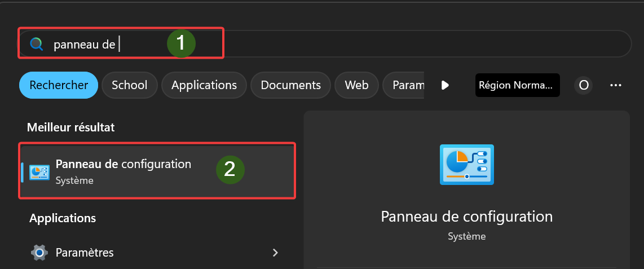Switch to the Web filter tab
Screen dimensions: 644x269
click(x=356, y=85)
